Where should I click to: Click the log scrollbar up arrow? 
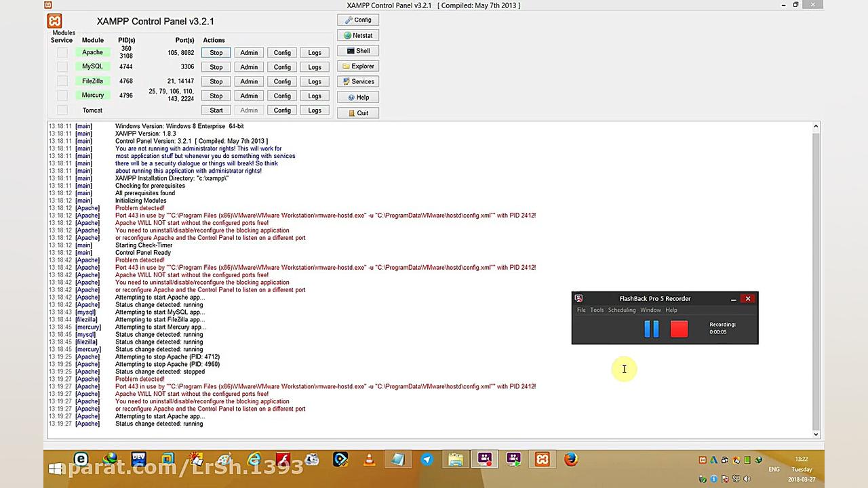click(x=816, y=126)
